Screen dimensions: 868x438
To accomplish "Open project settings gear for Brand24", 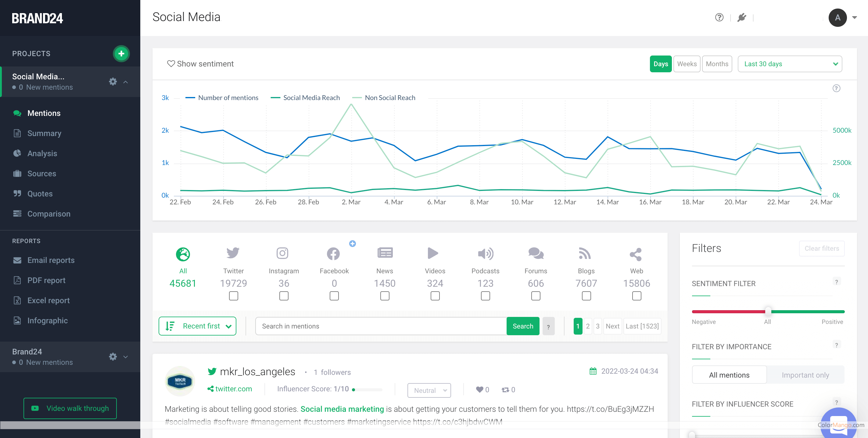I will pos(113,357).
